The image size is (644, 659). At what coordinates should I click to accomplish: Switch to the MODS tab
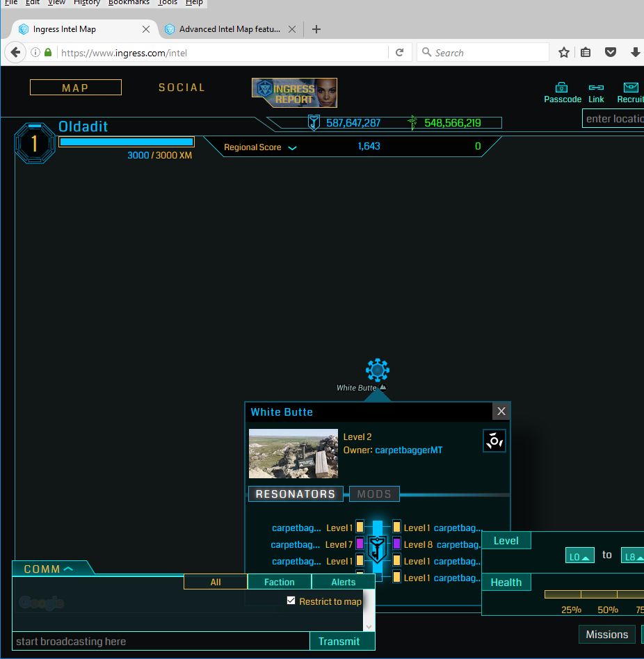point(374,494)
